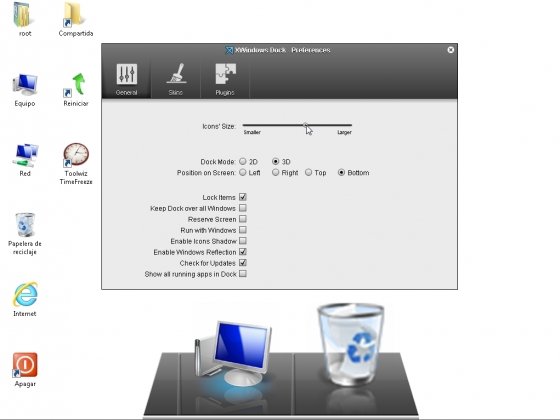Click the "Position on Screen:" label

pos(206,173)
